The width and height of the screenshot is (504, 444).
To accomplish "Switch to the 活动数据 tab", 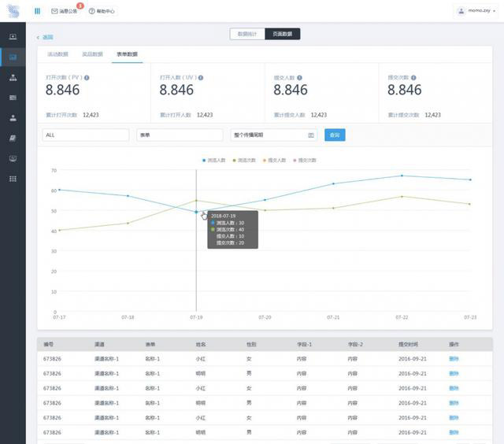I will 57,54.
